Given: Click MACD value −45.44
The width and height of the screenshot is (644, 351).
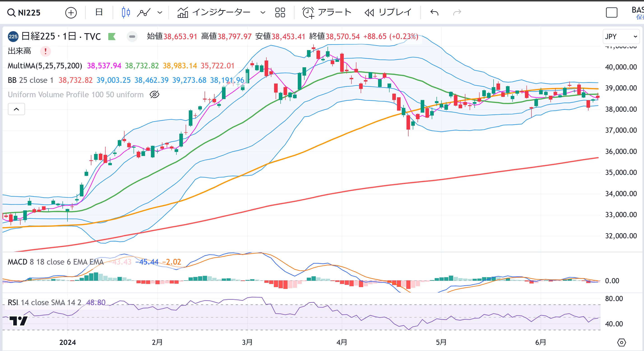Looking at the screenshot, I should coord(147,262).
